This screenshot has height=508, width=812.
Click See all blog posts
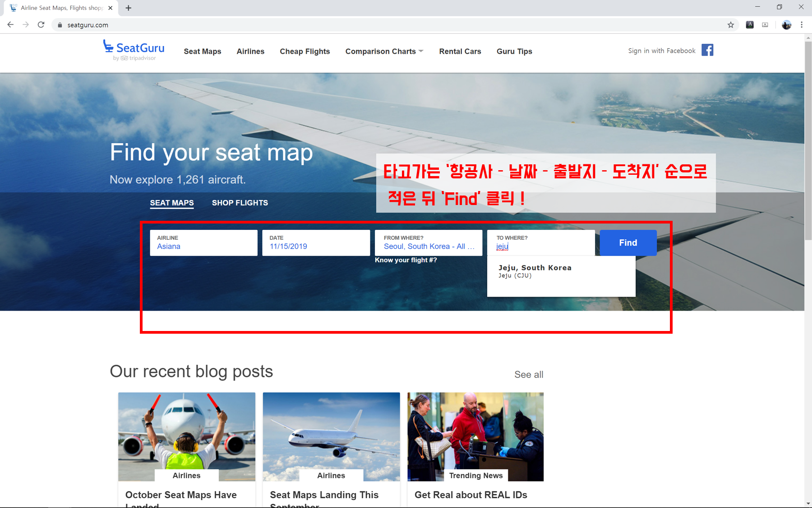(x=529, y=375)
